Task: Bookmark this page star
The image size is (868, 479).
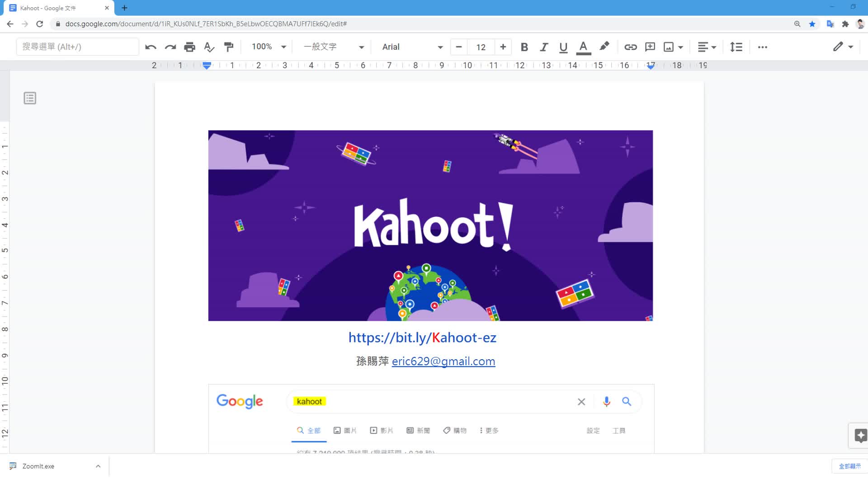Action: point(812,24)
